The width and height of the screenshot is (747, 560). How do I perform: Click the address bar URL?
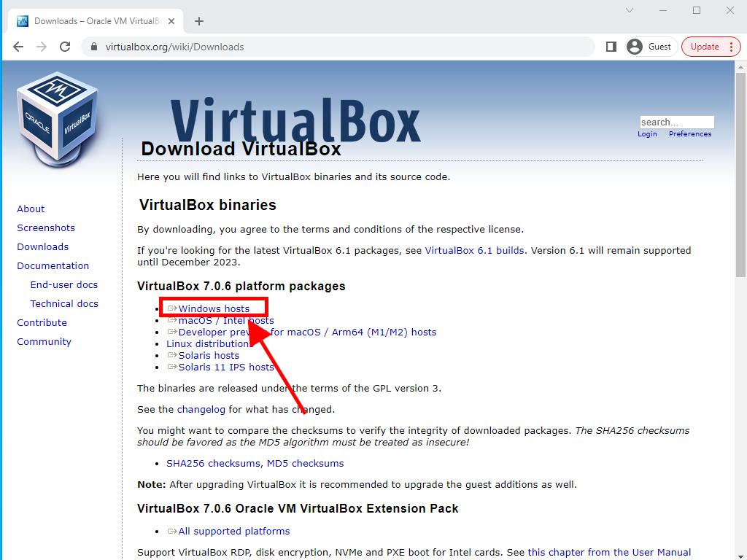(175, 47)
